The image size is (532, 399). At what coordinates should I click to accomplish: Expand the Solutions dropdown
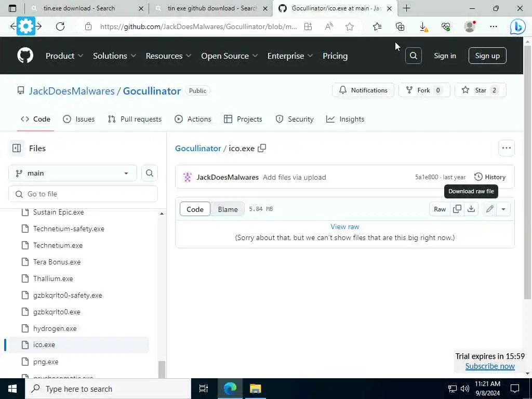coord(114,56)
